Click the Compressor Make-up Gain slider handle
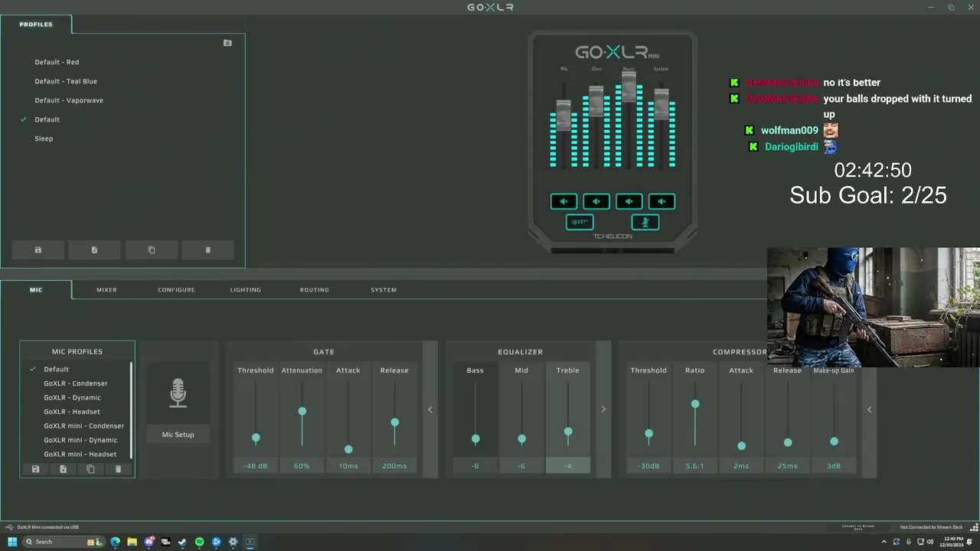 point(834,442)
